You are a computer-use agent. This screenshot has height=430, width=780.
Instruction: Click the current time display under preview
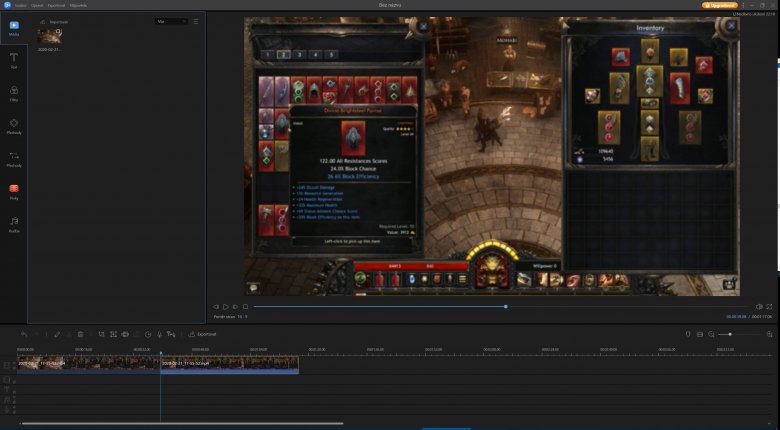pyautogui.click(x=736, y=317)
